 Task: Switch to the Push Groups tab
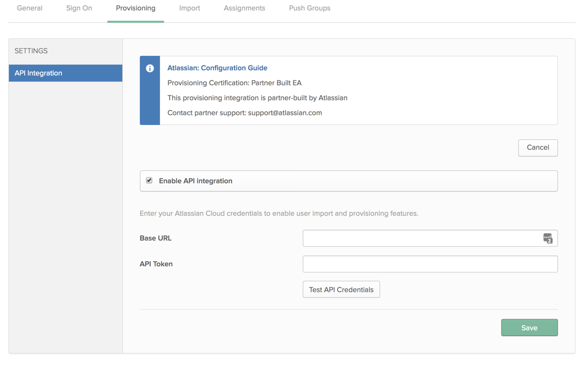[309, 8]
